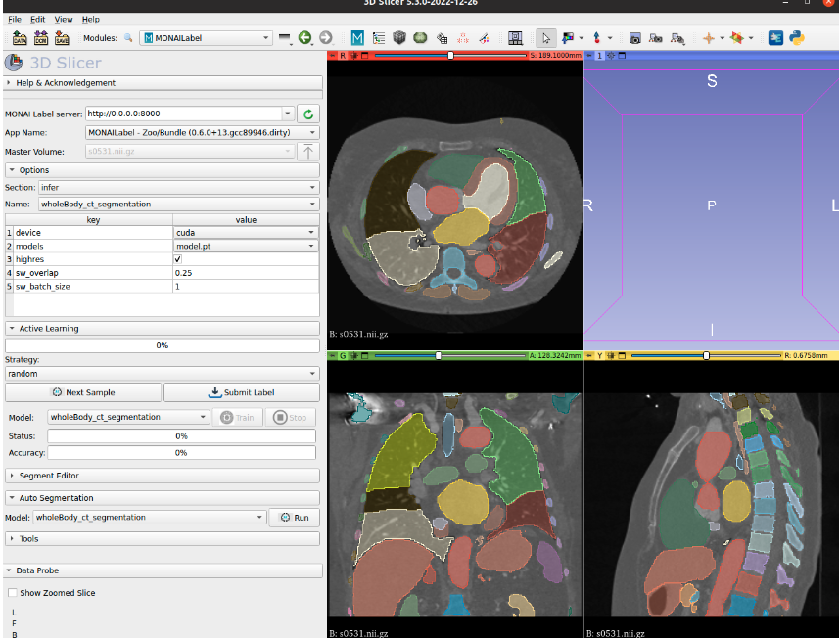Open the module history dropdown icon

click(285, 38)
